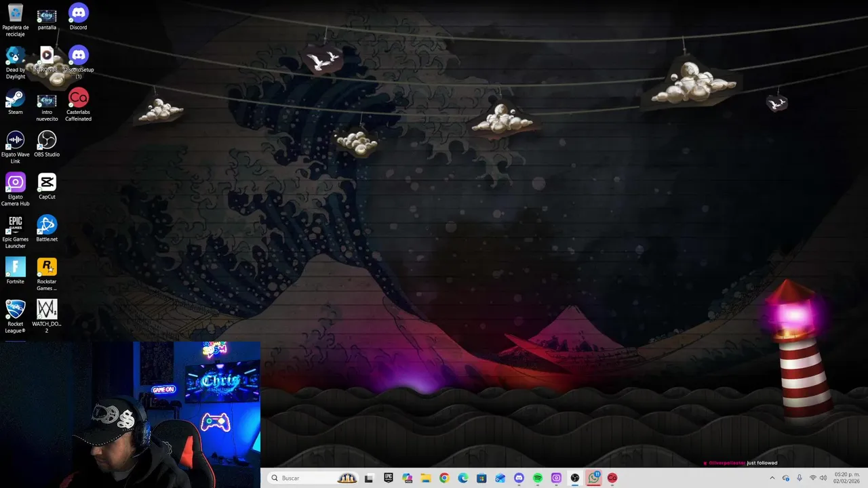Open the Papelera de reciclaje desktop icon
868x488 pixels.
tap(15, 20)
